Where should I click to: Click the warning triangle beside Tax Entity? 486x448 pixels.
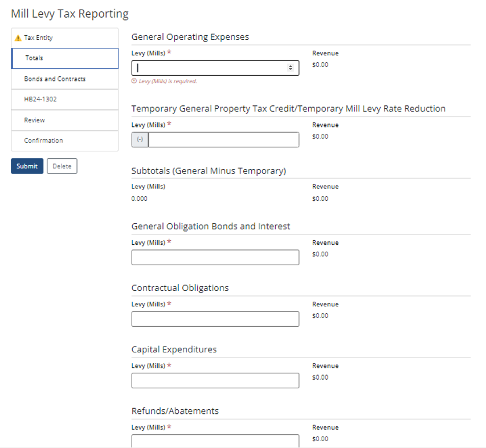pyautogui.click(x=18, y=38)
